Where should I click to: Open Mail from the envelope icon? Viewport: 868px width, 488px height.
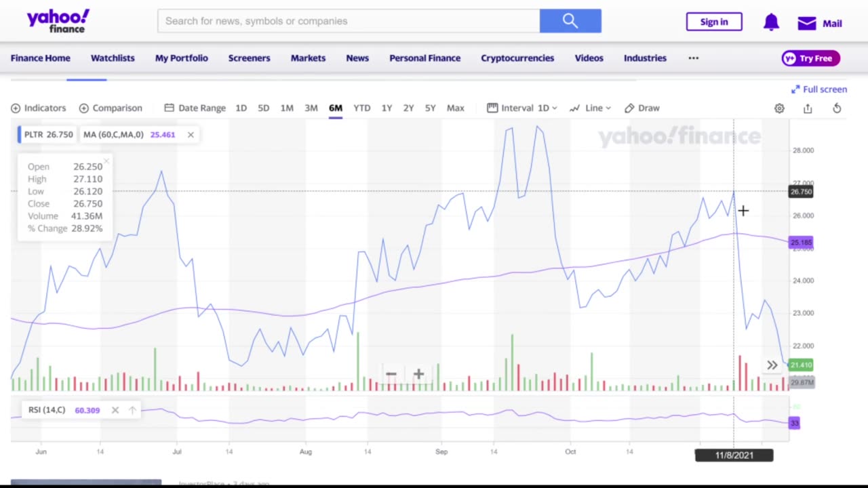(x=807, y=23)
